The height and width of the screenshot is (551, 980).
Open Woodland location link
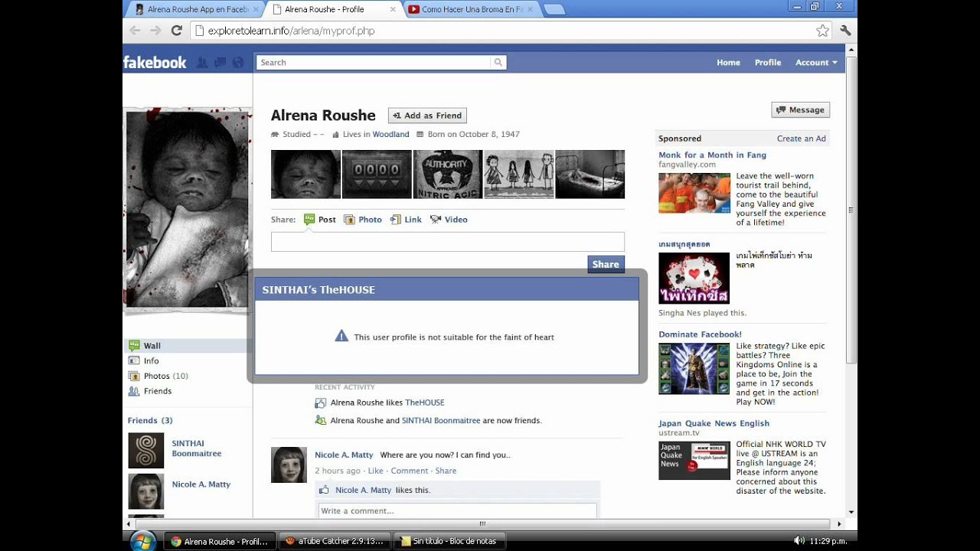pos(390,134)
